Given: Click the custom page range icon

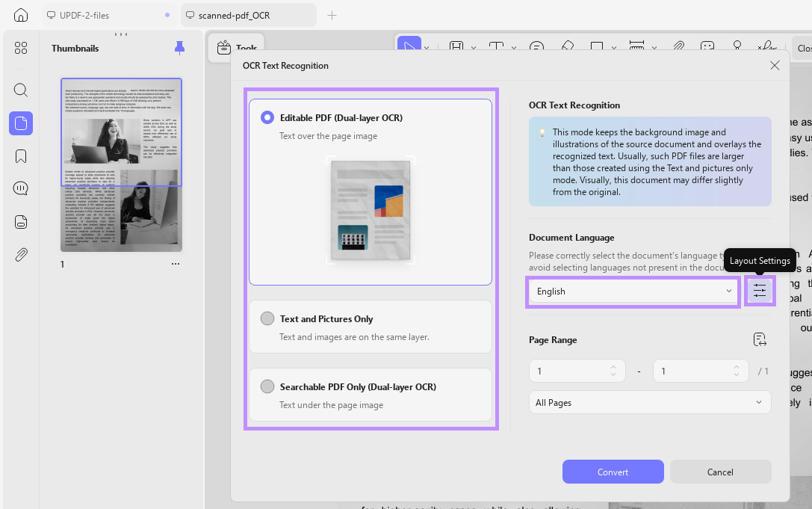Looking at the screenshot, I should click(759, 339).
